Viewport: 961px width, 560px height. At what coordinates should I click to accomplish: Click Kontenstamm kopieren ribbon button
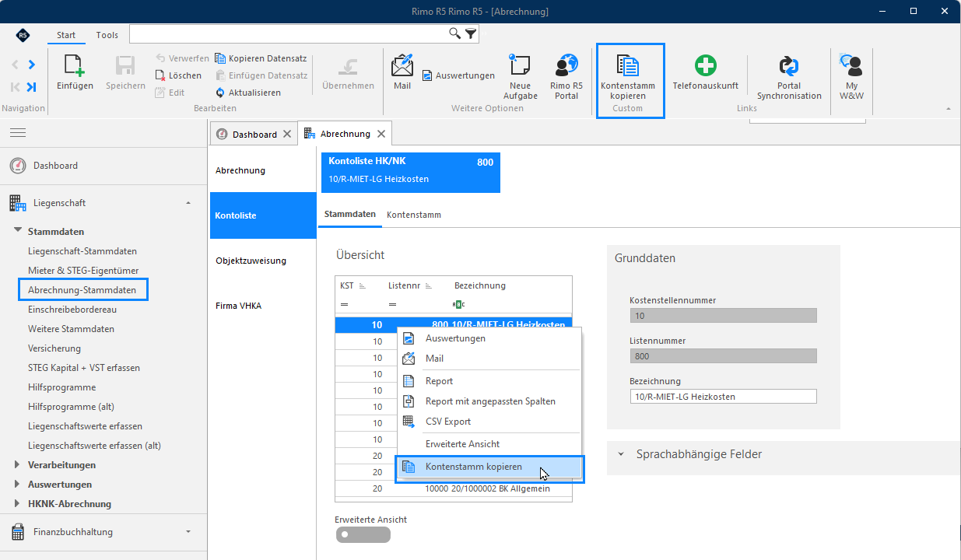coord(628,77)
